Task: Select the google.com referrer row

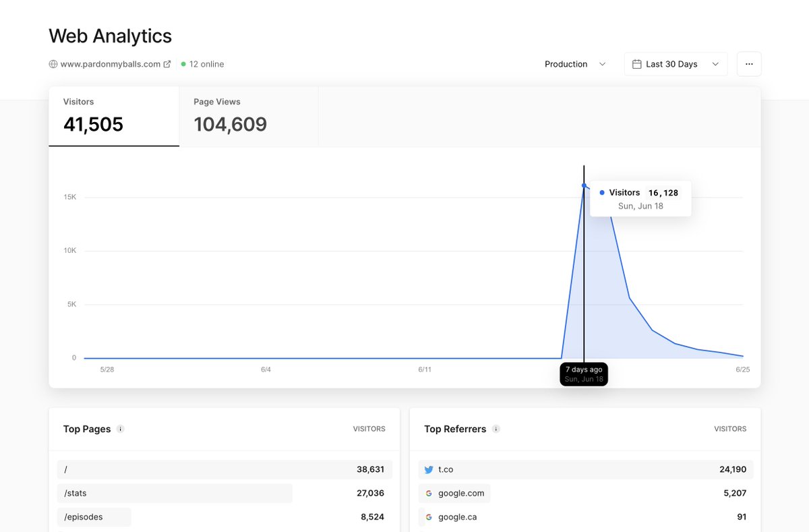Action: tap(586, 493)
